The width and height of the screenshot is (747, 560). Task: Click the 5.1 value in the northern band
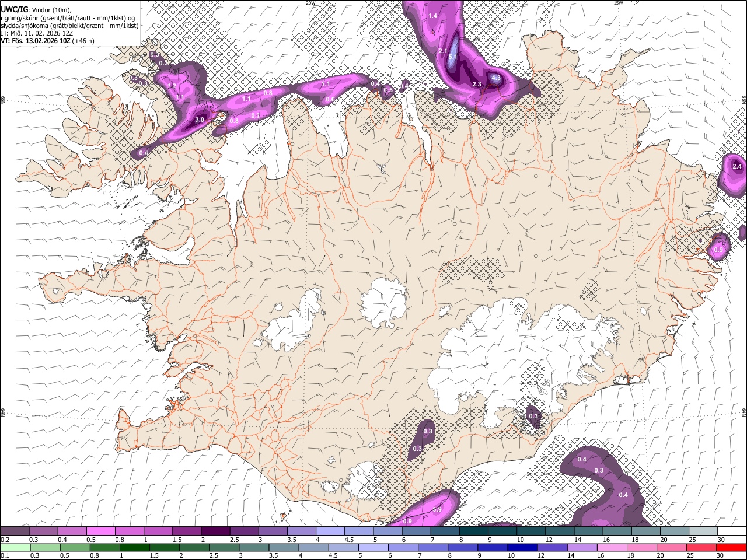(452, 56)
